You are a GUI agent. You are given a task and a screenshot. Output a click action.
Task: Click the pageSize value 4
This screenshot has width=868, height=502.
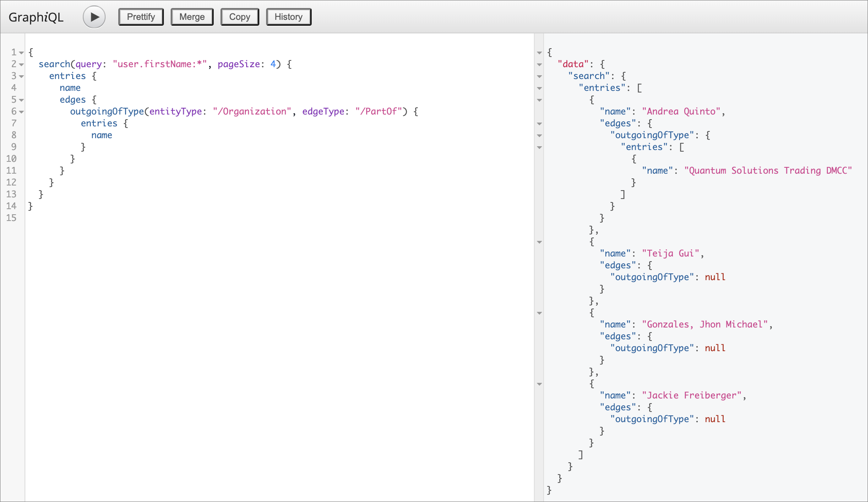pyautogui.click(x=273, y=64)
